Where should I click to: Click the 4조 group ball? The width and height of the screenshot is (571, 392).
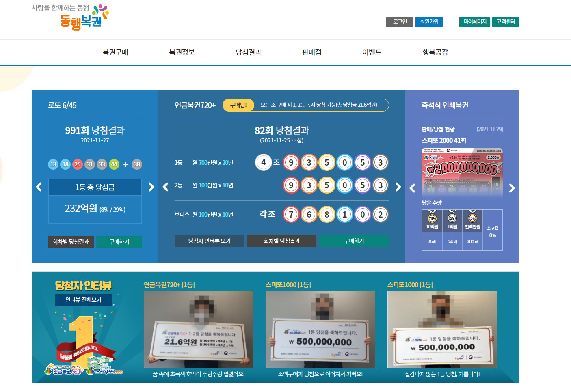[x=264, y=162]
